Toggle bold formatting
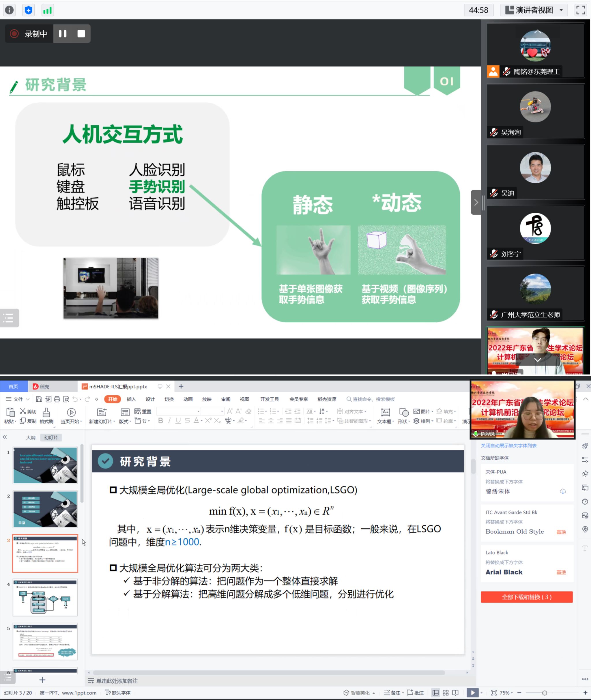 (160, 421)
